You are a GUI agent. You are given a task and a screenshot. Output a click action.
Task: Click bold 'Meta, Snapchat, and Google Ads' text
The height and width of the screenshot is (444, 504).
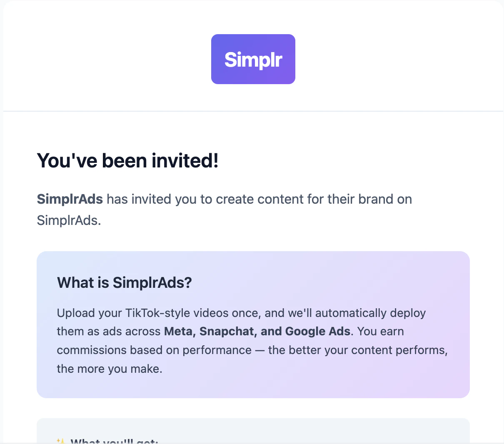click(x=257, y=332)
